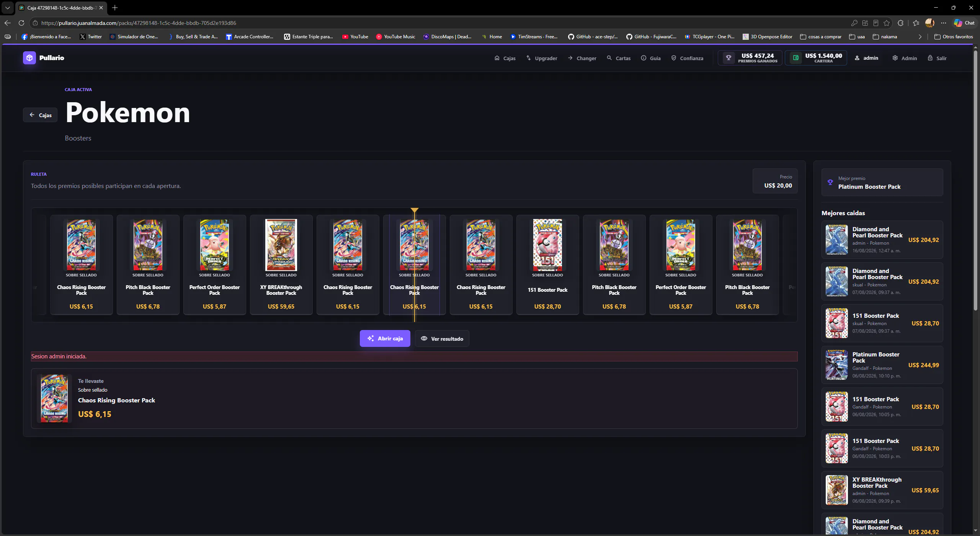Viewport: 980px width, 536px height.
Task: Open a new browser tab
Action: (x=115, y=8)
